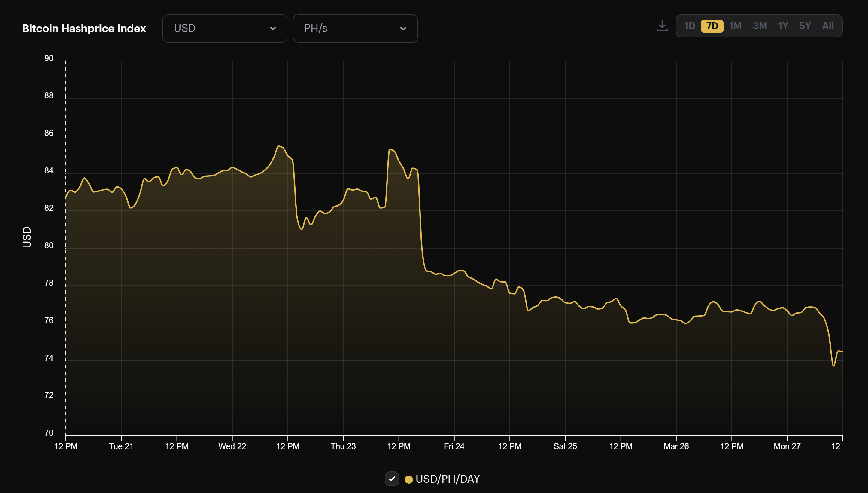This screenshot has width=868, height=493.
Task: Click the Bitcoin Hashprice Index title
Action: (x=84, y=29)
